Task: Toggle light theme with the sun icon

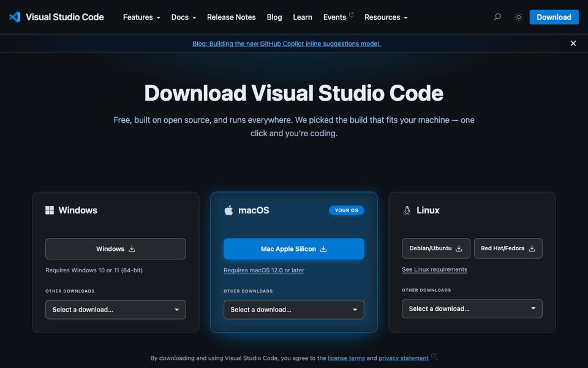Action: (x=519, y=17)
